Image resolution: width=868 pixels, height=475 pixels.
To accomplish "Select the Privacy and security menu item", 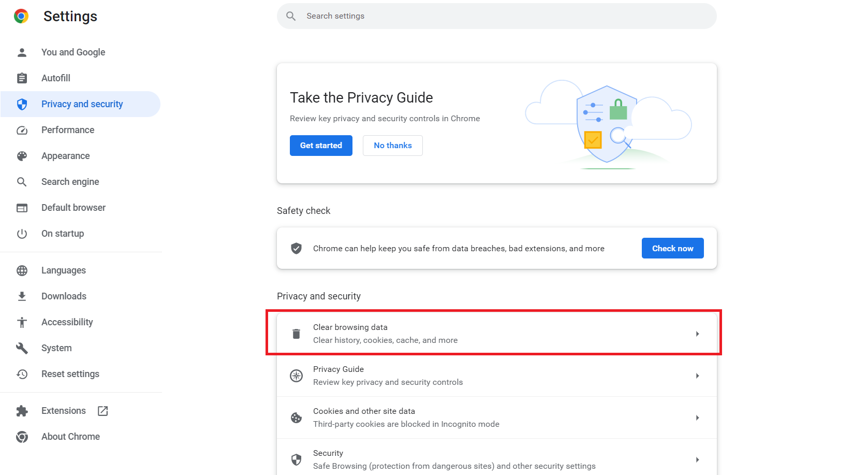I will coord(80,104).
